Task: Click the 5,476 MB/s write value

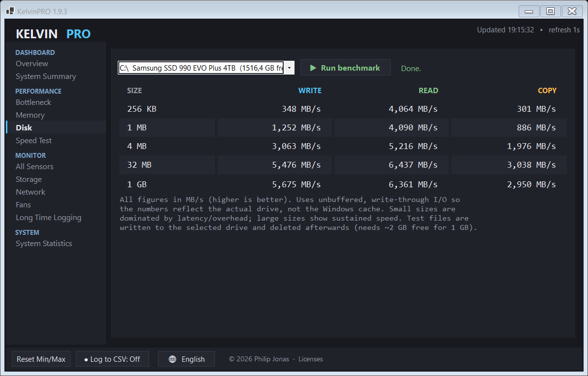Action: coord(296,165)
